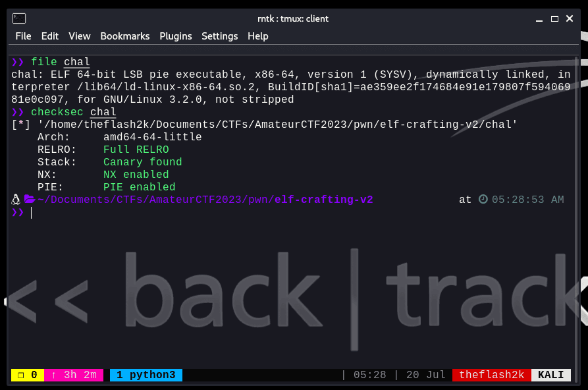Click the terminal app icon in title bar
Screen dimensions: 588x390
(19, 18)
